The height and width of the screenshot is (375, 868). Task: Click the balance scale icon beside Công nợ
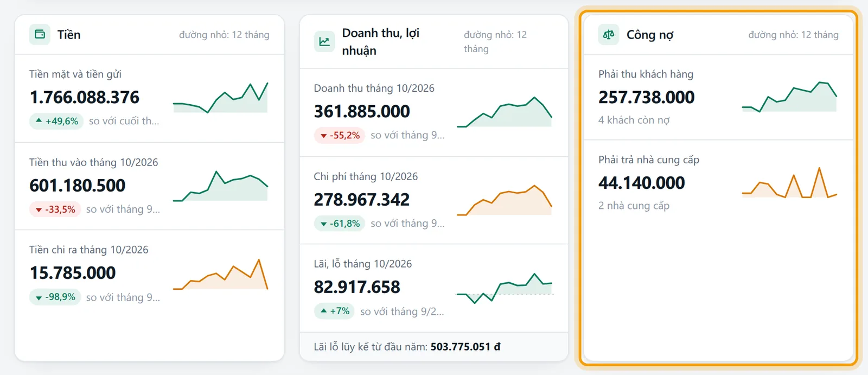point(609,34)
